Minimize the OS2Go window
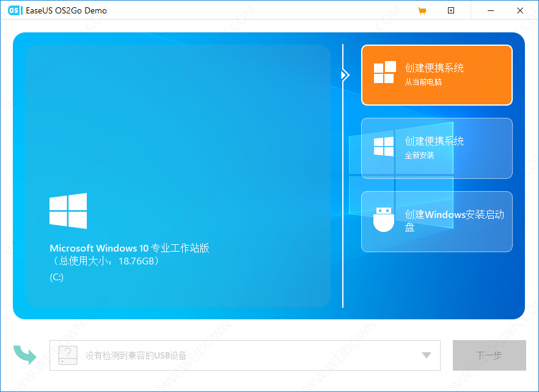This screenshot has width=539, height=392. (x=491, y=10)
